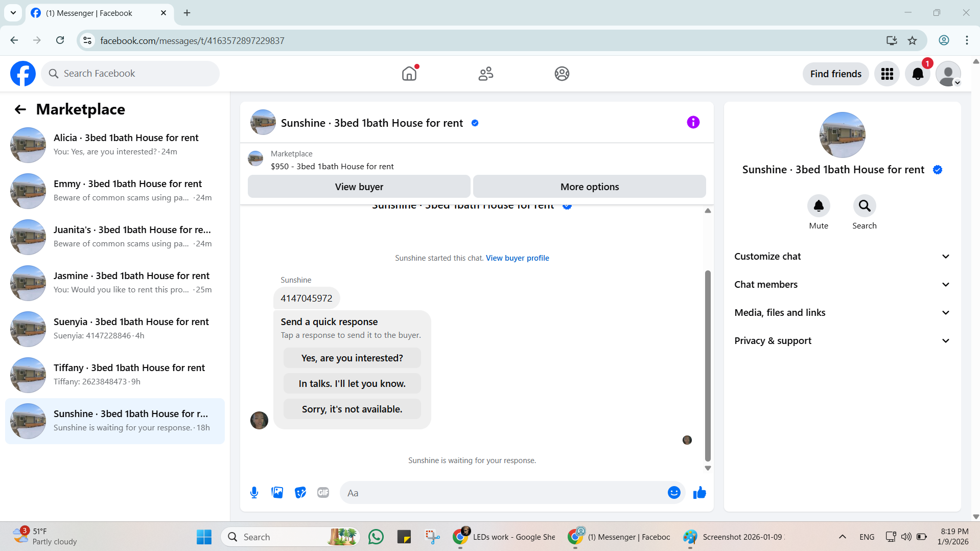Open Alicia's conversation
Image resolution: width=980 pixels, height=551 pixels.
(x=115, y=145)
